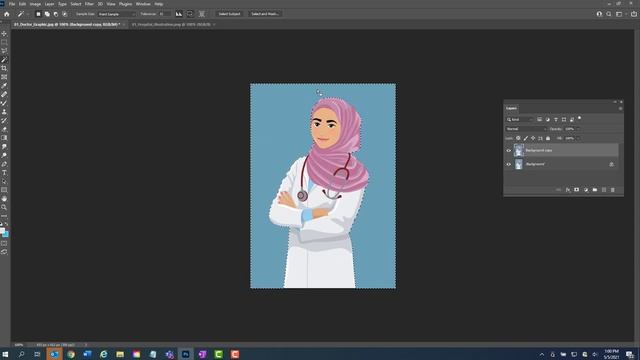Click Create new group folder icon
This screenshot has width=640, height=360.
(595, 190)
